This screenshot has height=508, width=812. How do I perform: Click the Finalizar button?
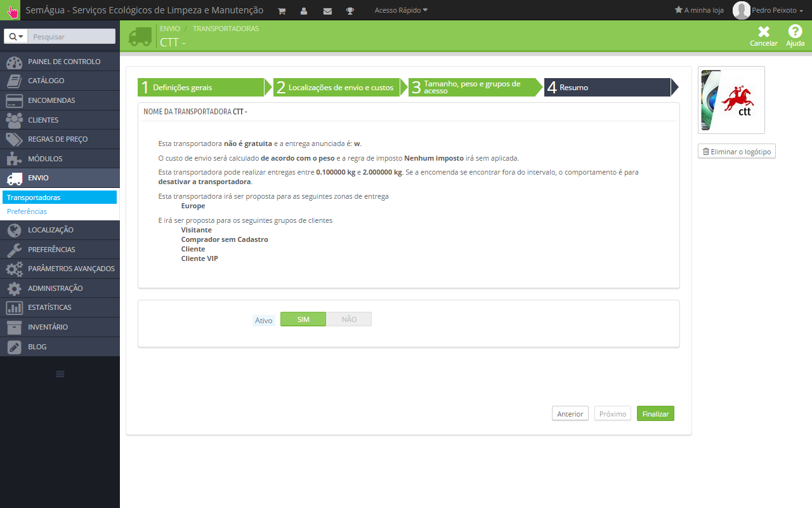[655, 413]
